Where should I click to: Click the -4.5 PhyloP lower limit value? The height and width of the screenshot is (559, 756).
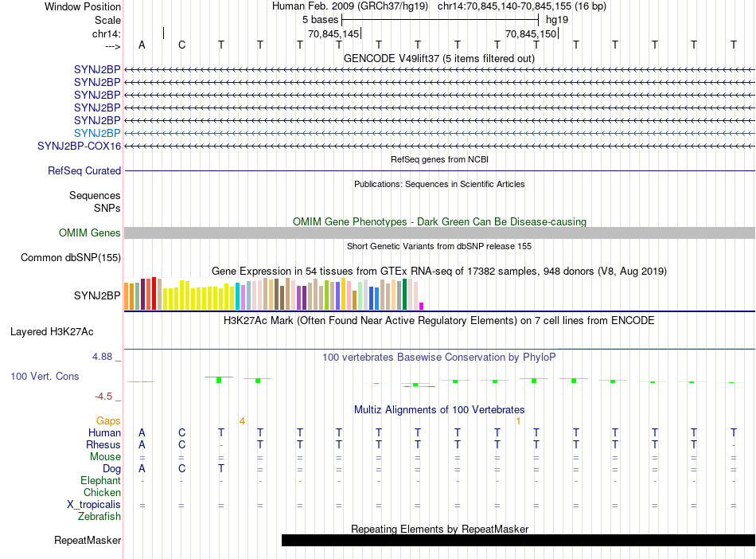point(103,397)
